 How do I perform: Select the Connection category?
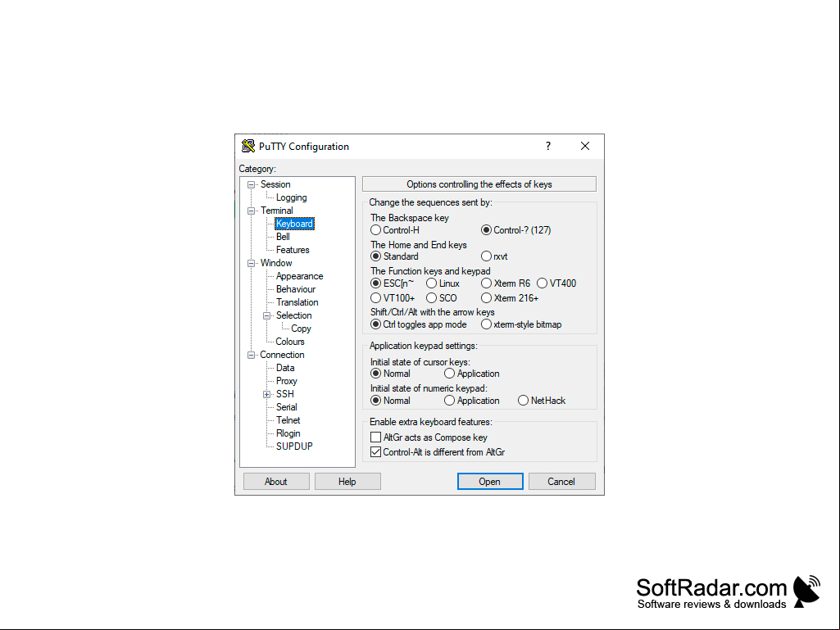282,355
